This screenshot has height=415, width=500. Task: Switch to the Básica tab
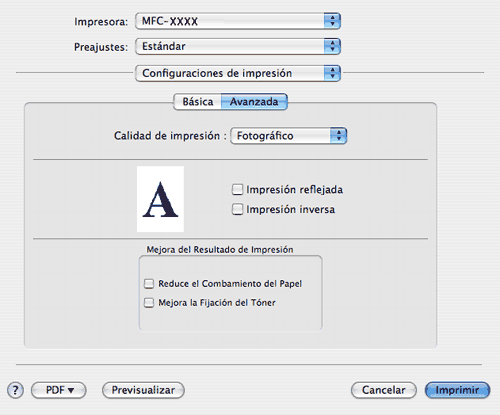(x=198, y=102)
